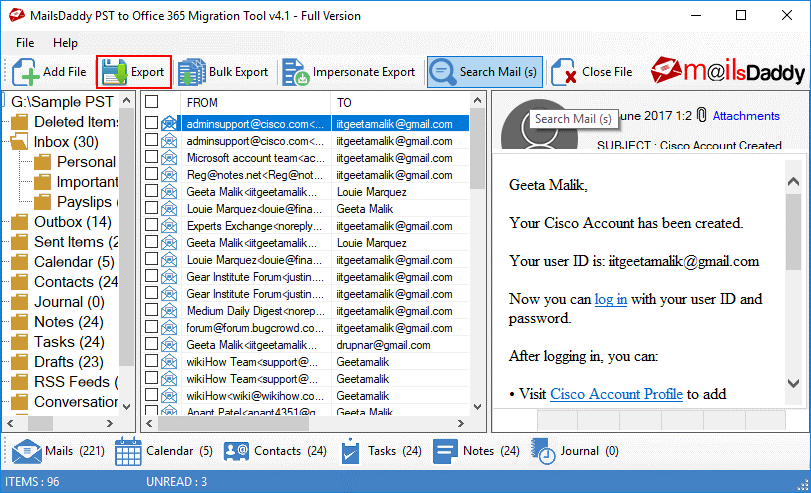
Task: Click the 'log in' hyperlink in email
Action: [x=610, y=299]
